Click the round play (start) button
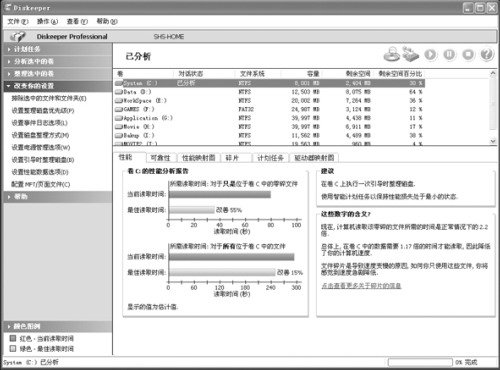Screen dimensions: 500x370 (430, 54)
